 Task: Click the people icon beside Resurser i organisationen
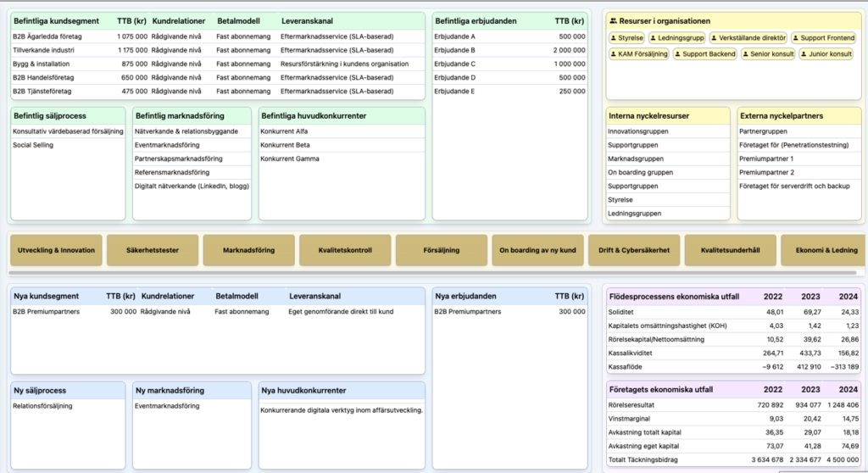[x=614, y=21]
